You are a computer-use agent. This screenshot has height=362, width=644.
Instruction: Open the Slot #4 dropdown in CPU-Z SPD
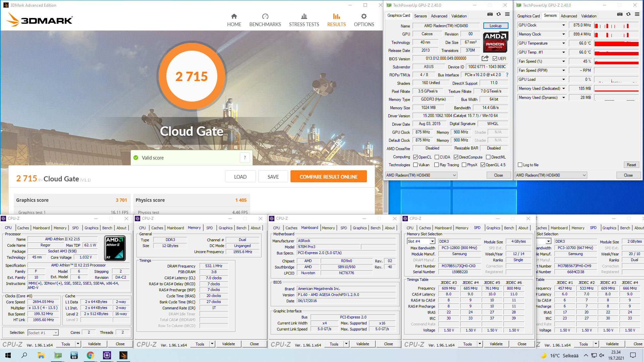432,241
